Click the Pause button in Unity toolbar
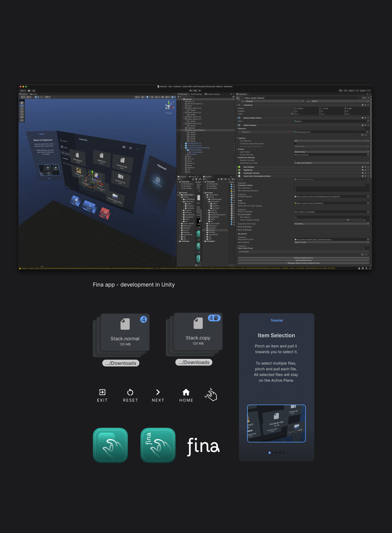 click(195, 91)
